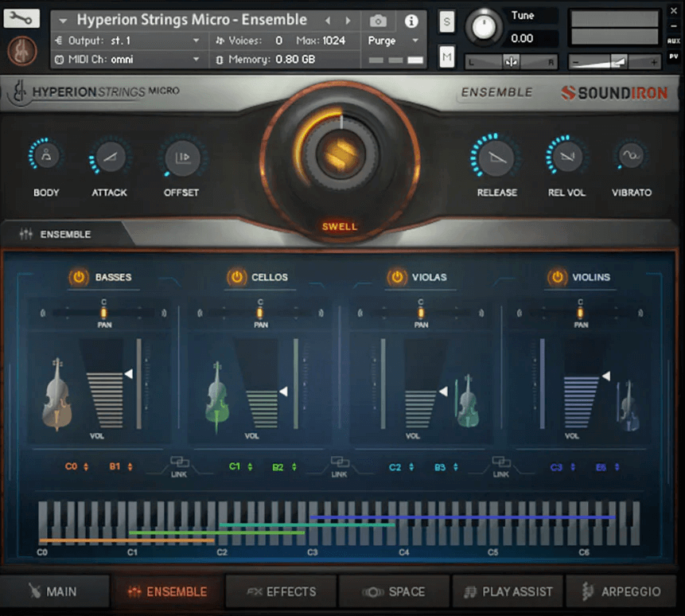Toggle the Cellos power button
This screenshot has width=685, height=616.
click(236, 277)
